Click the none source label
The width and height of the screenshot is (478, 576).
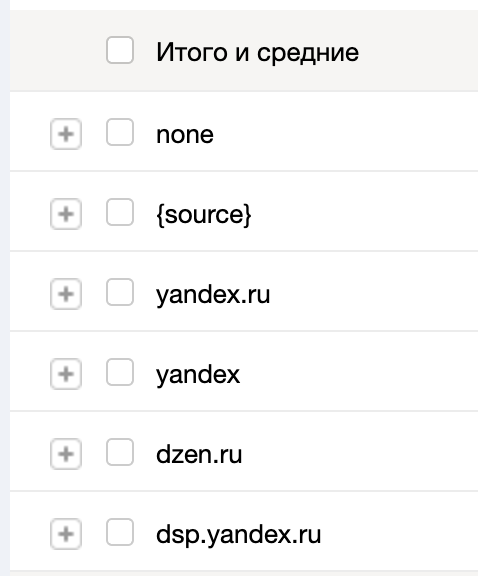click(185, 135)
